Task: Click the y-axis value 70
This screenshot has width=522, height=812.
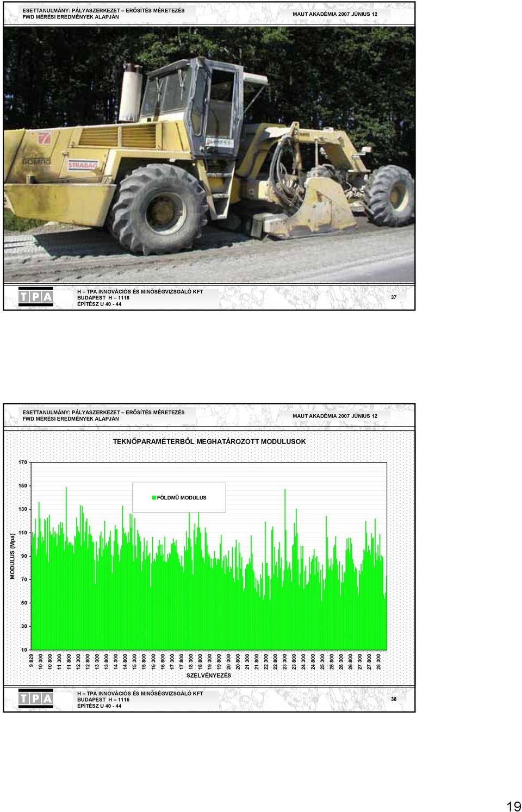Action: tap(24, 580)
